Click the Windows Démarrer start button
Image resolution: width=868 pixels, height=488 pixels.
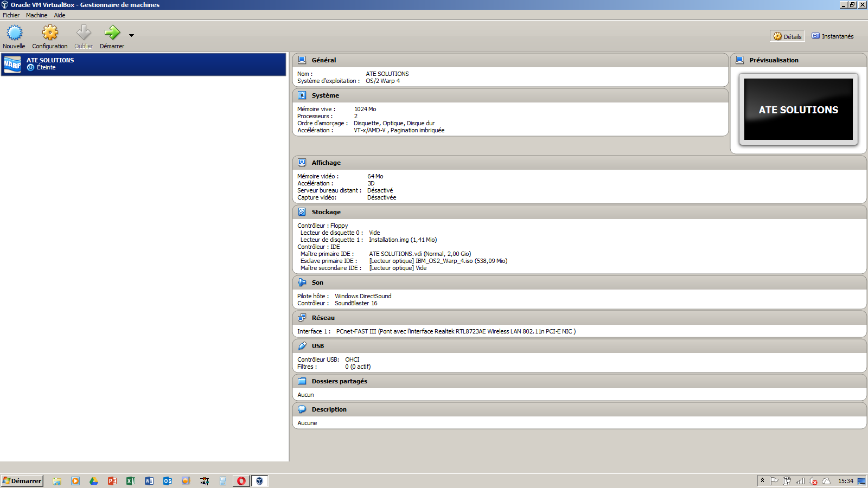(x=22, y=481)
